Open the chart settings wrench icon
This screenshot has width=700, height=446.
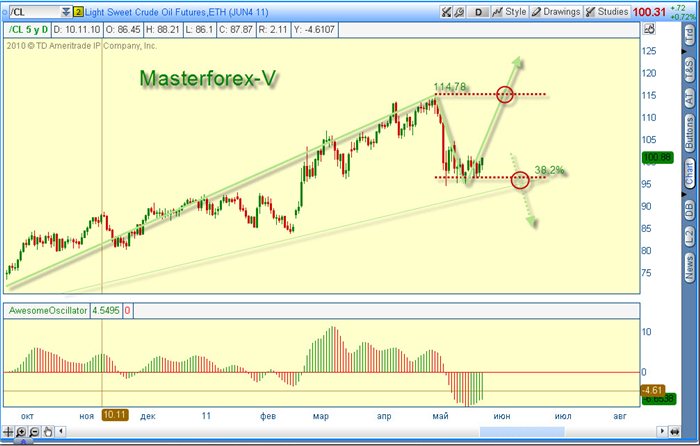pos(459,12)
